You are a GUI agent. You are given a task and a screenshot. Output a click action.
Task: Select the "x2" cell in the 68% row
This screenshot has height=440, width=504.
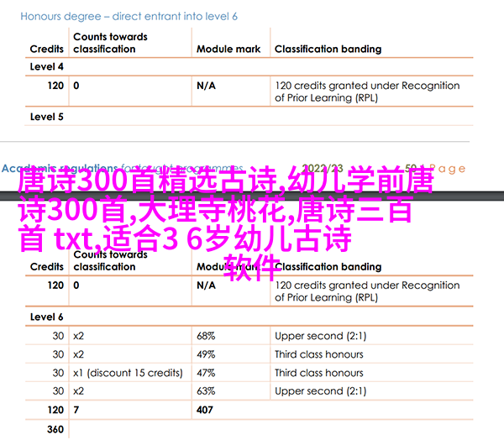[x=78, y=336]
